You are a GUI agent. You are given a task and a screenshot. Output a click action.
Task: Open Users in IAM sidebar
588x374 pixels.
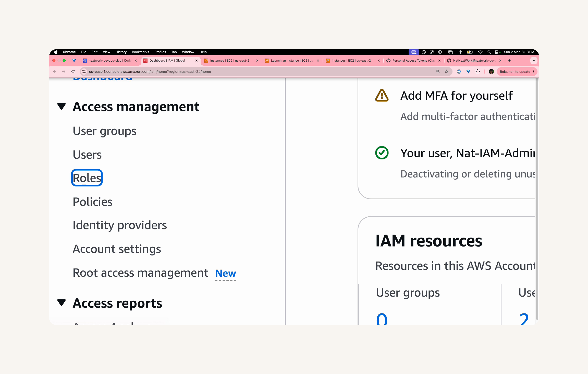tap(87, 155)
